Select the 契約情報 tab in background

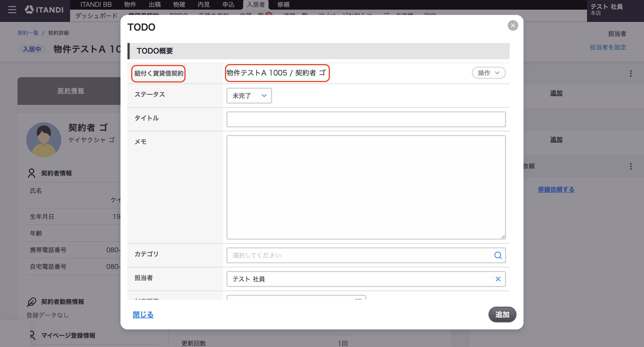(x=71, y=91)
